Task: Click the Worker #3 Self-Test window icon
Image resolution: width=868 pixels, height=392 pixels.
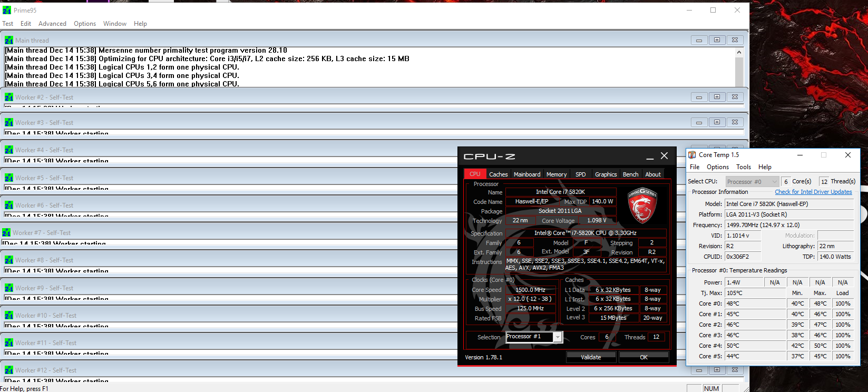Action: pyautogui.click(x=9, y=122)
